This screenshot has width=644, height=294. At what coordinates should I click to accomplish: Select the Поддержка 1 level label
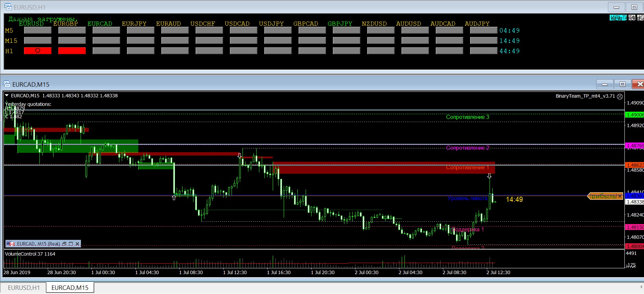click(467, 229)
